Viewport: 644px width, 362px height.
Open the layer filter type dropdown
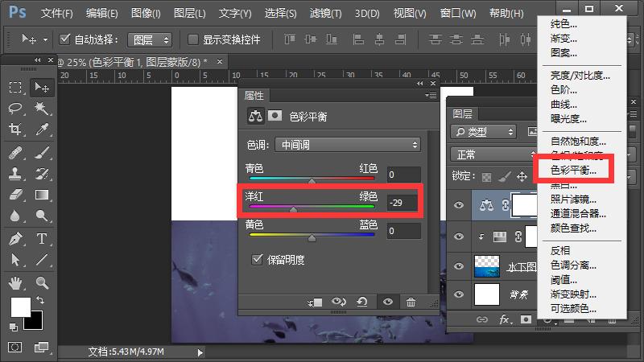pyautogui.click(x=484, y=132)
